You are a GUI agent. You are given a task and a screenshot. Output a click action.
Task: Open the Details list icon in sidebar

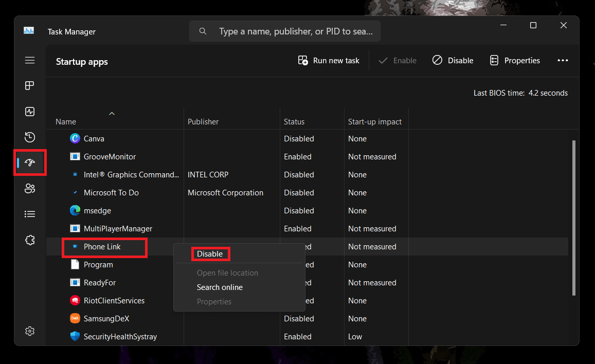30,214
